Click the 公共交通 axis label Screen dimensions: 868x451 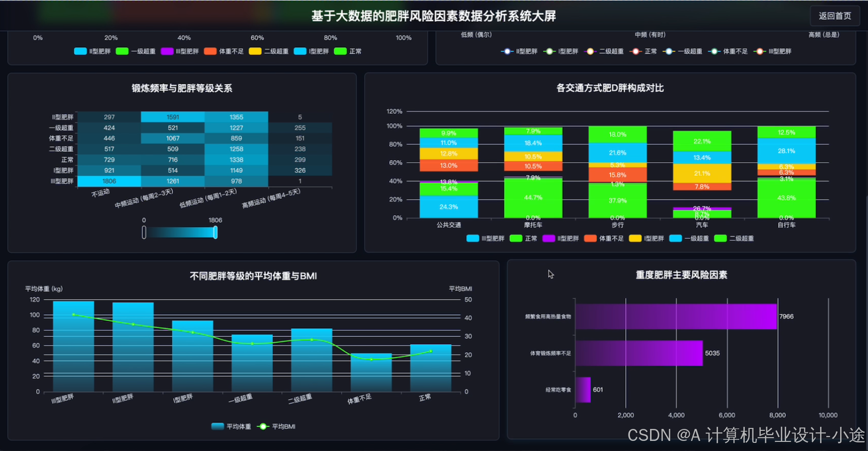click(x=449, y=225)
